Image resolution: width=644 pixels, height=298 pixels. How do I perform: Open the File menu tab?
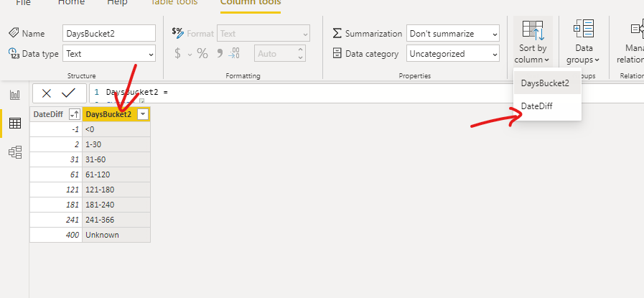pyautogui.click(x=23, y=2)
